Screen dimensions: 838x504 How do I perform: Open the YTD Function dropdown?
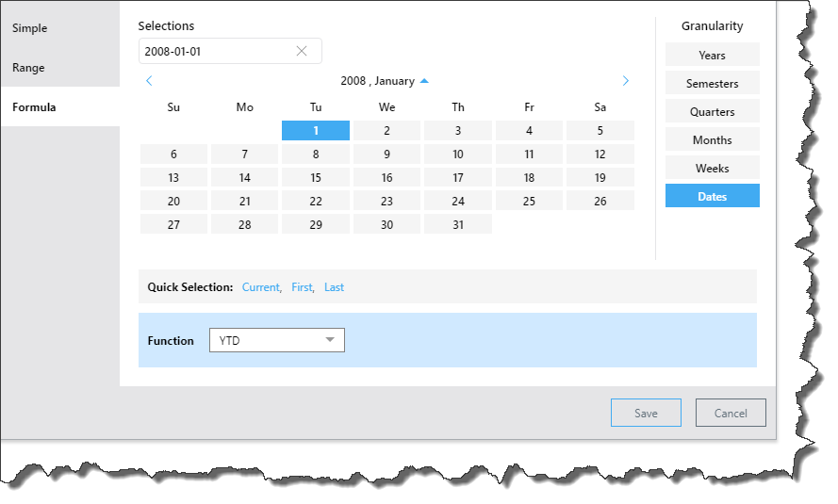tap(276, 340)
